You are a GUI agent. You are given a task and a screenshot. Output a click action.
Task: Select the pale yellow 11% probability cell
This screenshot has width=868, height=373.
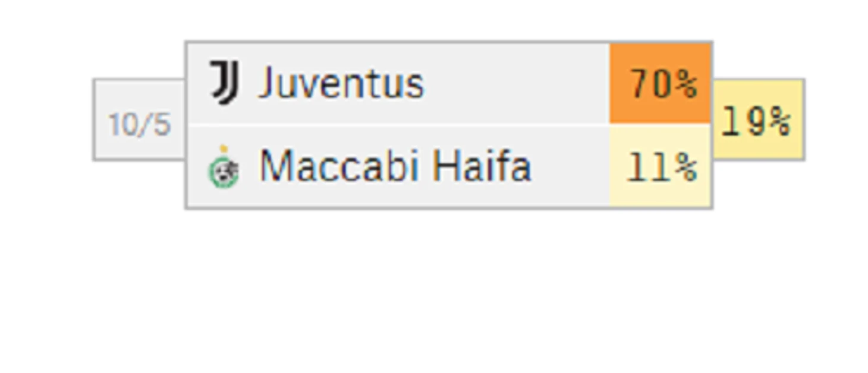[x=660, y=167]
